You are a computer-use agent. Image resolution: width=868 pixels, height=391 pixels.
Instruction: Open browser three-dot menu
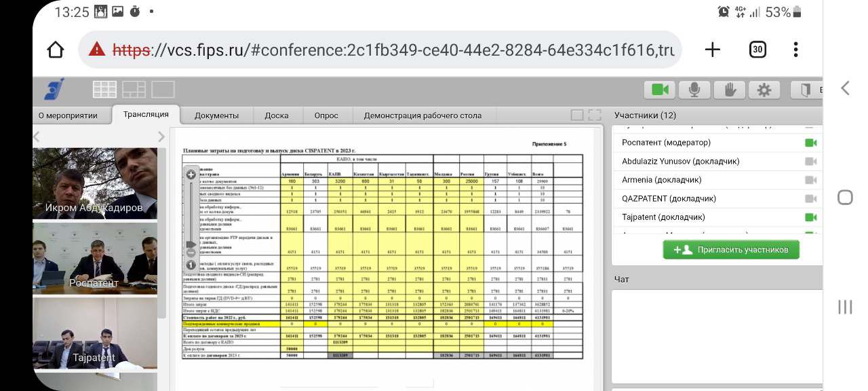coord(796,50)
